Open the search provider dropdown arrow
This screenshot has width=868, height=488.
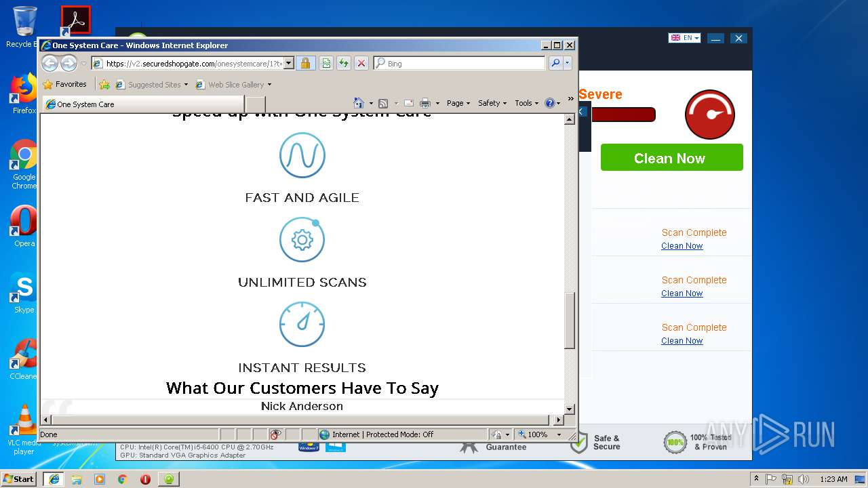[567, 63]
